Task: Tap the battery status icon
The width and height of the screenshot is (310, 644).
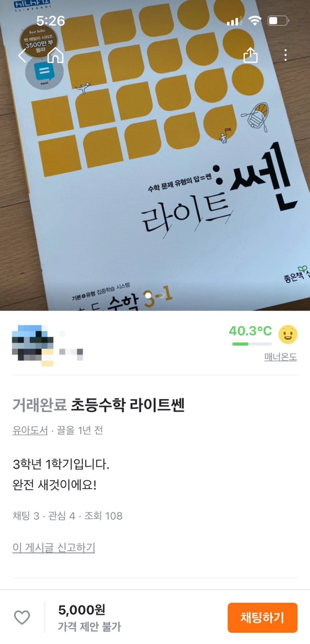Action: [278, 20]
